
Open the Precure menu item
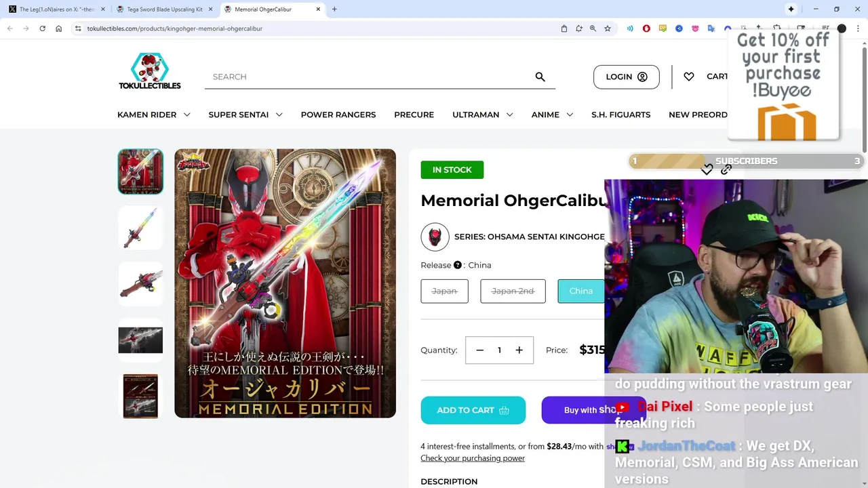click(414, 115)
